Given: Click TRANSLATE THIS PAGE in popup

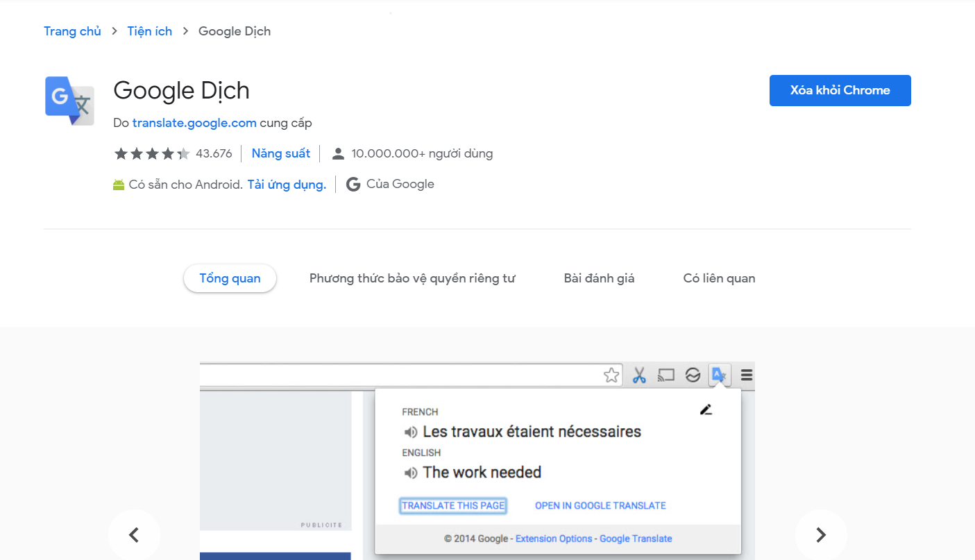Looking at the screenshot, I should point(453,506).
